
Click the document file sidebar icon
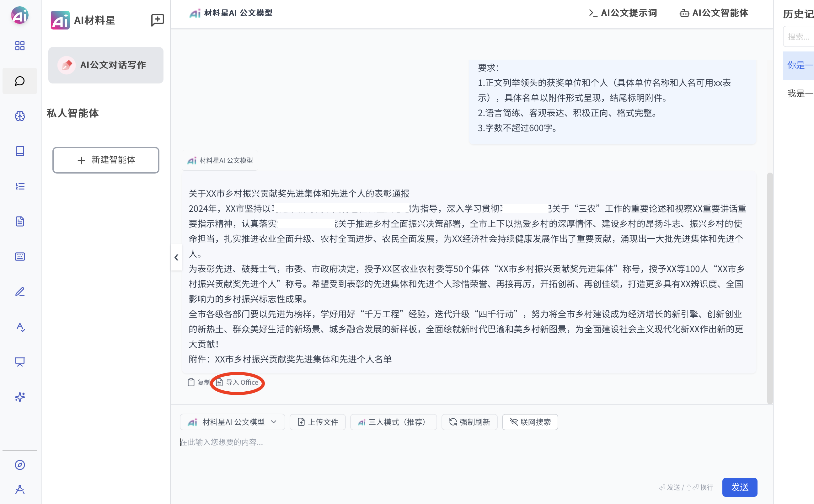coord(20,221)
